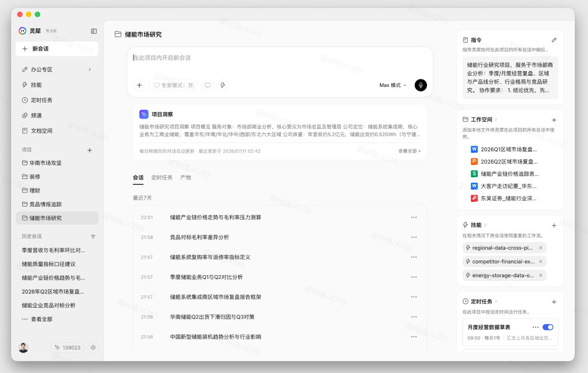This screenshot has height=373, width=588.
Task: Toggle the 月度经营数据草表 switch off
Action: click(548, 327)
